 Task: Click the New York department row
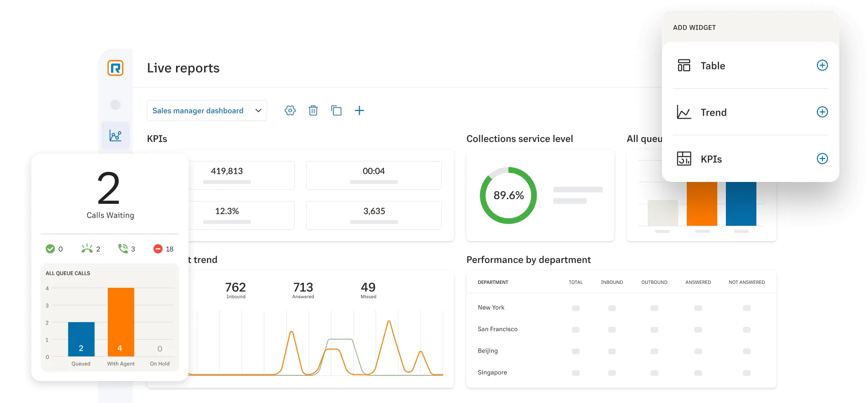491,308
